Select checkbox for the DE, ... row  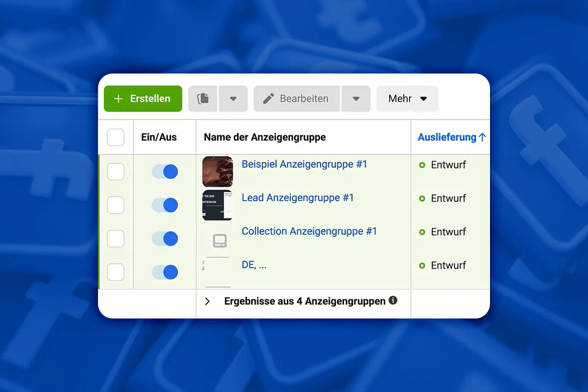[x=116, y=272]
